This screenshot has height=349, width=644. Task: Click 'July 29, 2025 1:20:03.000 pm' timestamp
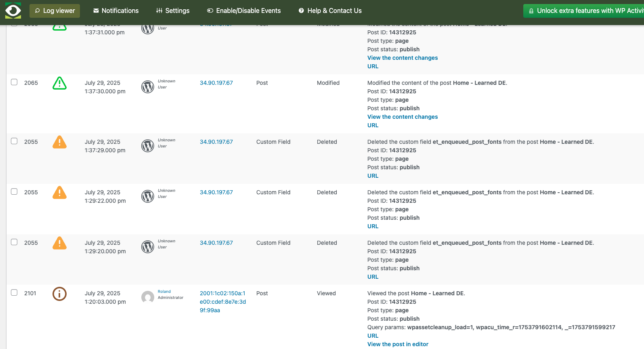point(105,297)
